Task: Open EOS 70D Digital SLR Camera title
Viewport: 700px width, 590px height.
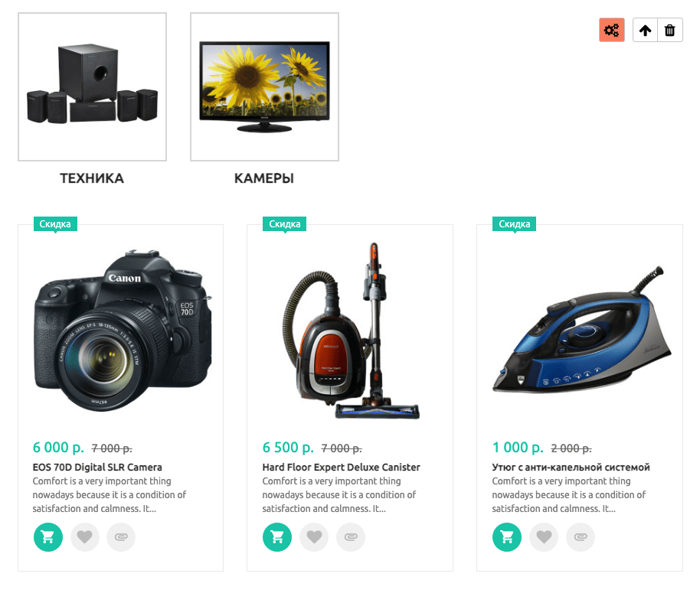Action: [x=97, y=468]
